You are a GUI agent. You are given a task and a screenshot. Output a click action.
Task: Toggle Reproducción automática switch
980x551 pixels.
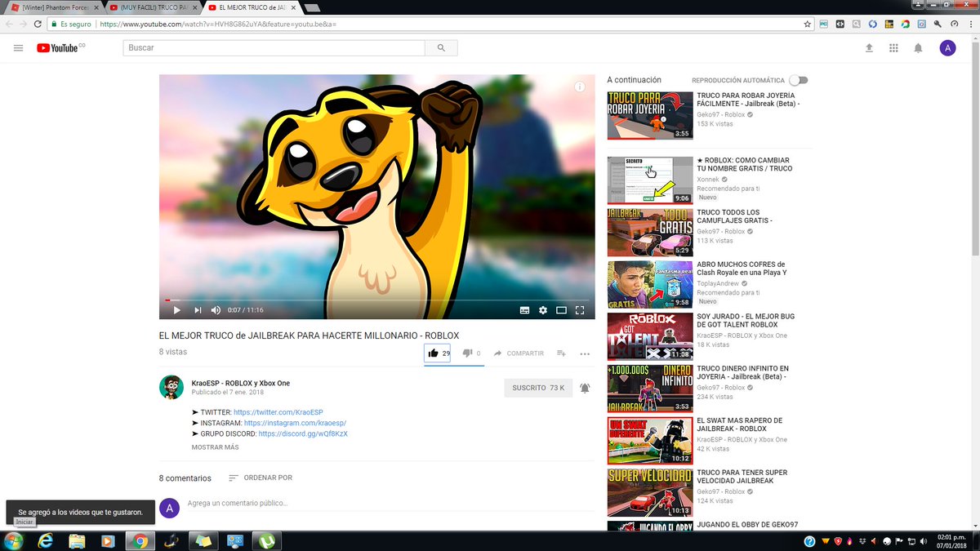pos(799,80)
